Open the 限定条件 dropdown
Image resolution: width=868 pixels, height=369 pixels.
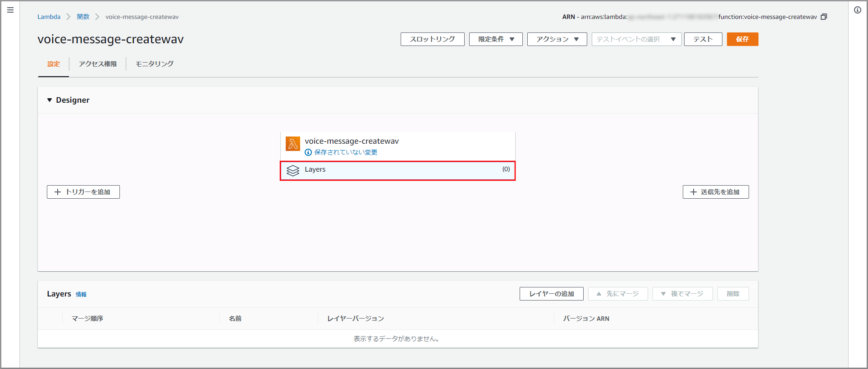point(496,39)
